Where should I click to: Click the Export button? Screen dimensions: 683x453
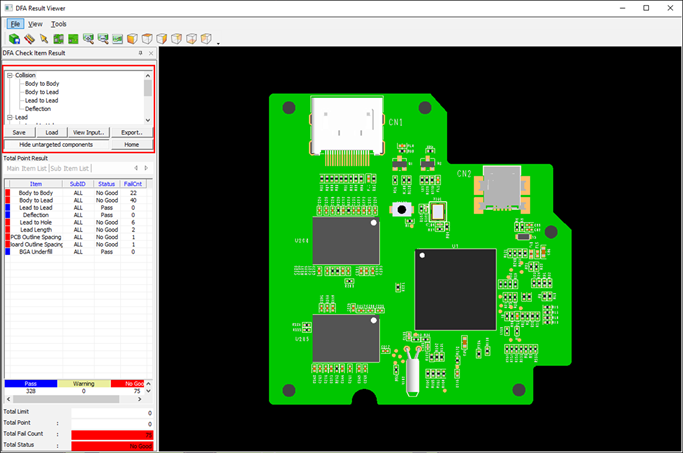coord(131,132)
